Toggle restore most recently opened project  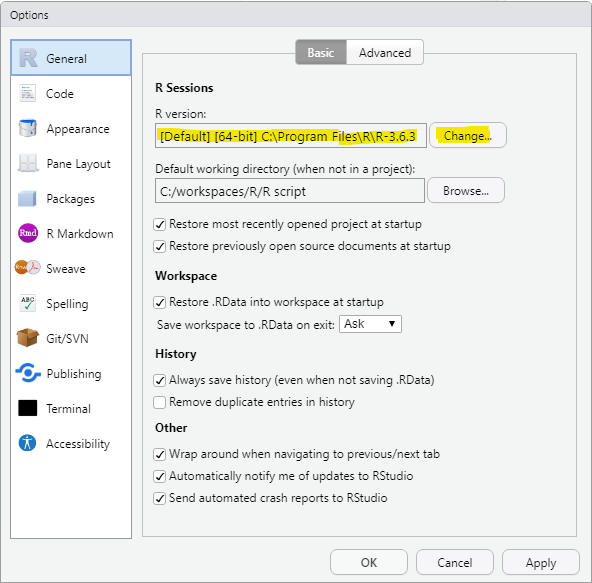160,225
